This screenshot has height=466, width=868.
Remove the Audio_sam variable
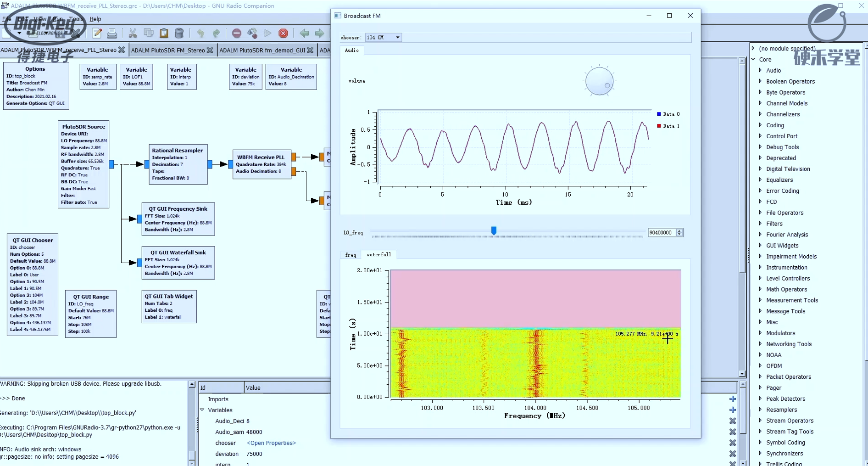pos(733,432)
